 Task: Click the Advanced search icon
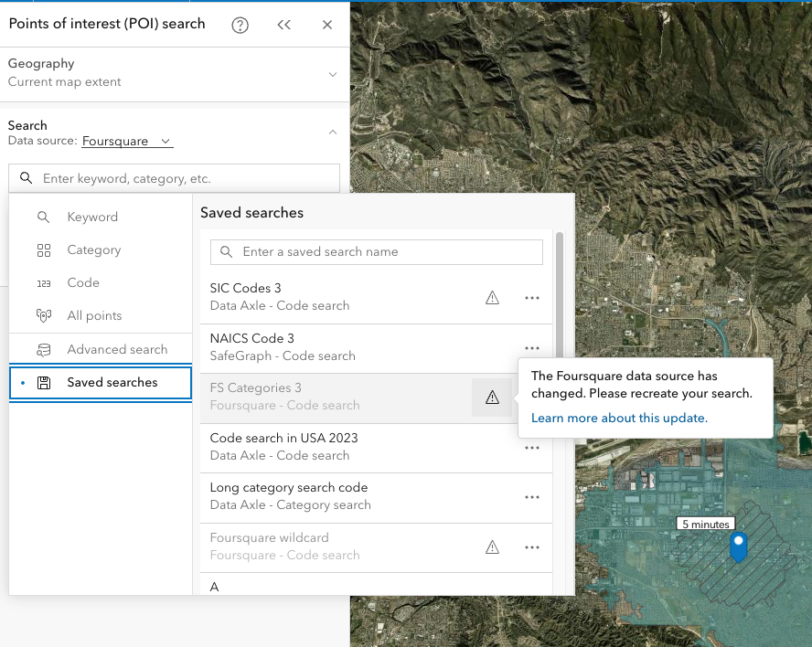pyautogui.click(x=43, y=349)
